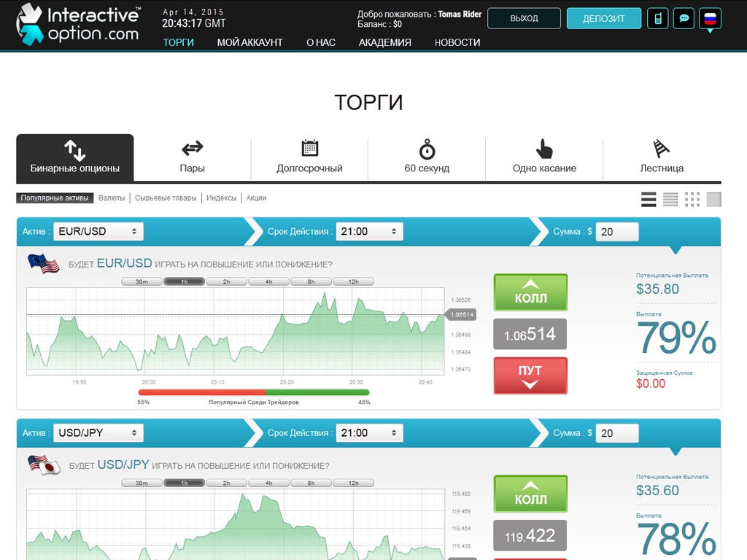The width and height of the screenshot is (747, 560).
Task: Open the Лестница ladder tab
Action: pos(661,157)
